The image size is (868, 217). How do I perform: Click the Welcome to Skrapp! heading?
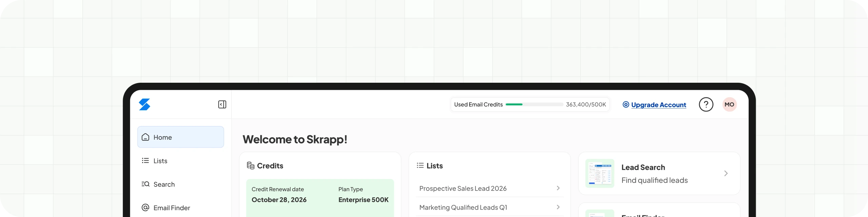point(295,139)
